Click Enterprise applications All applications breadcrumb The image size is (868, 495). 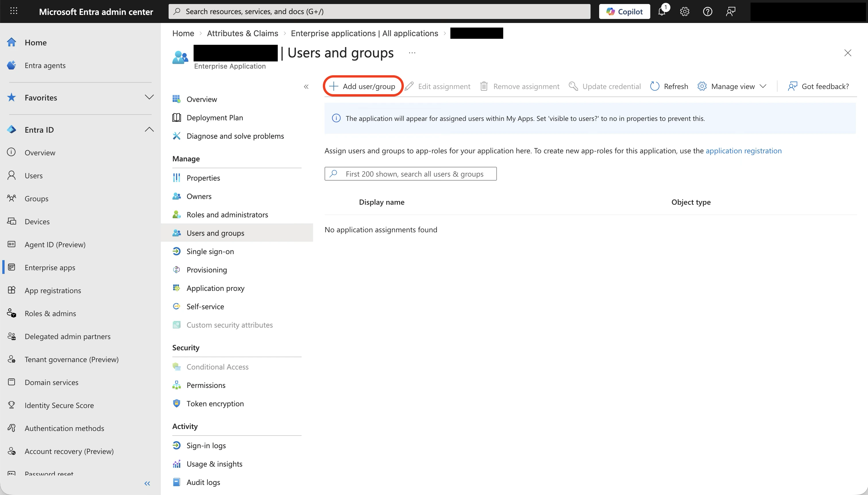364,33
